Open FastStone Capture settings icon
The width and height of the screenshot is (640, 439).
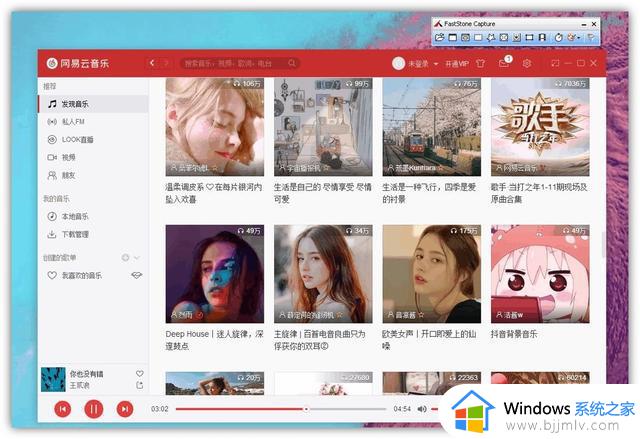pos(590,38)
